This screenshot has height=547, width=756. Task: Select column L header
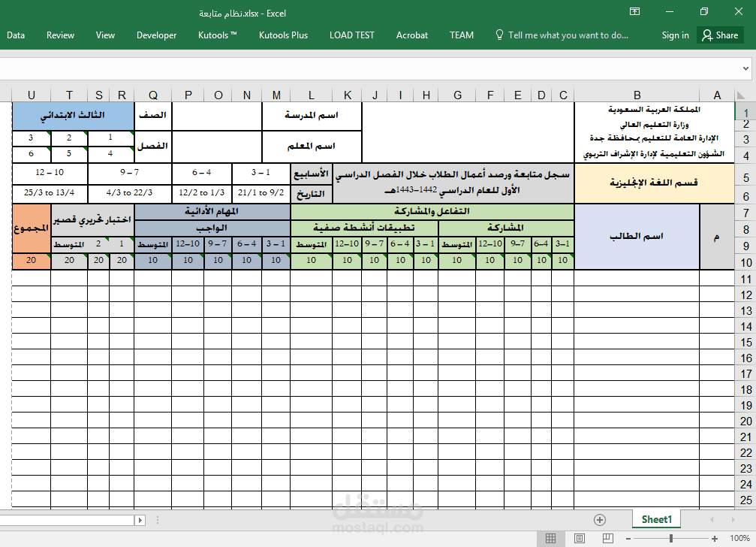(312, 95)
